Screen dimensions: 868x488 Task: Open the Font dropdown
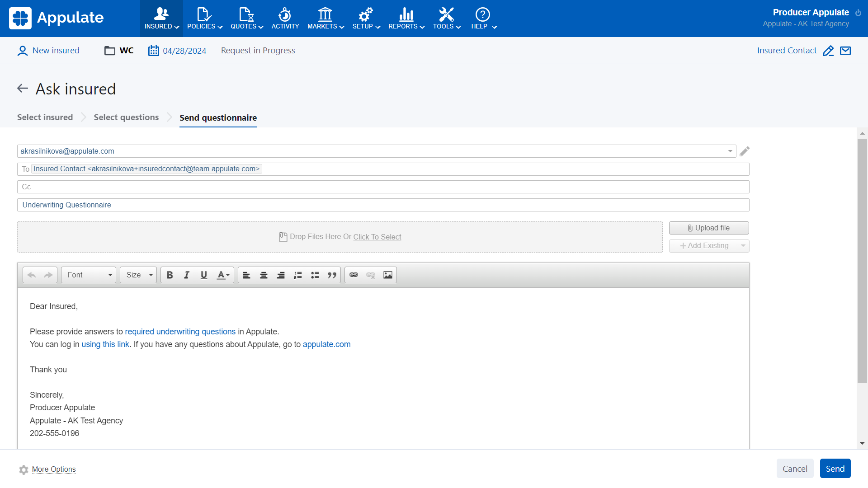pyautogui.click(x=89, y=275)
